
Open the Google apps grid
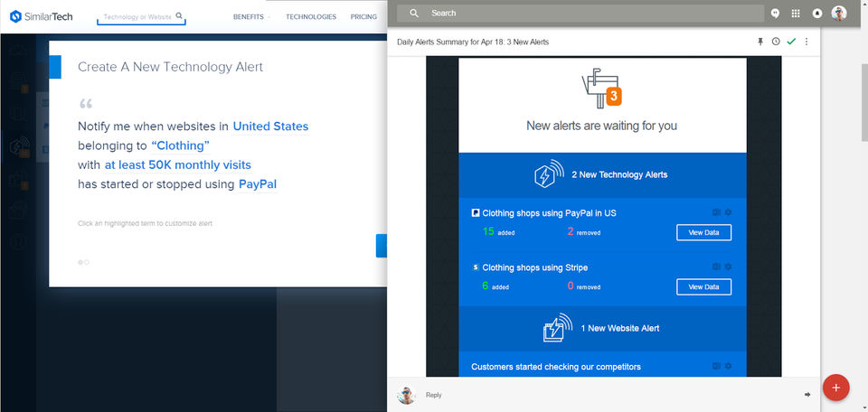pyautogui.click(x=796, y=14)
